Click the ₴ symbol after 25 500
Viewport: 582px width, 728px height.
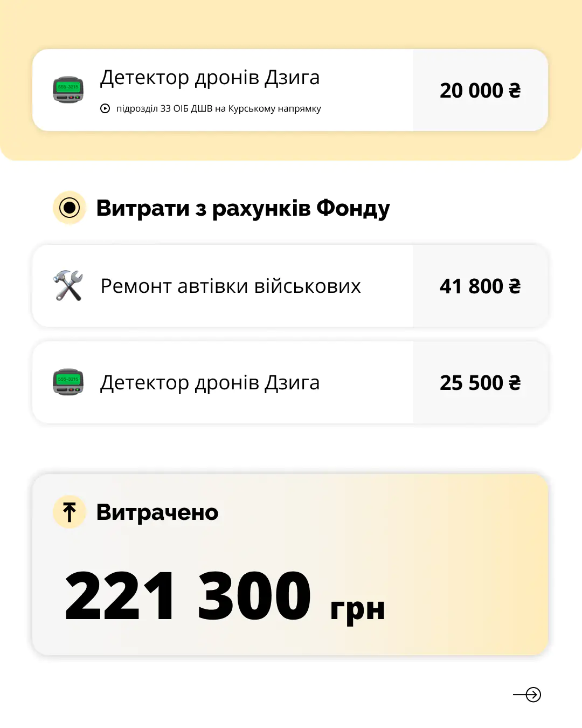(515, 383)
